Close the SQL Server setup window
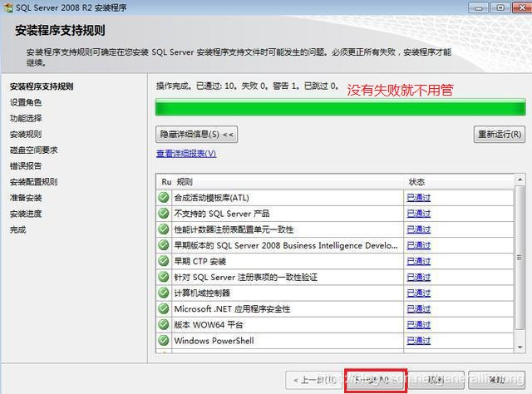532x394 pixels. point(521,7)
